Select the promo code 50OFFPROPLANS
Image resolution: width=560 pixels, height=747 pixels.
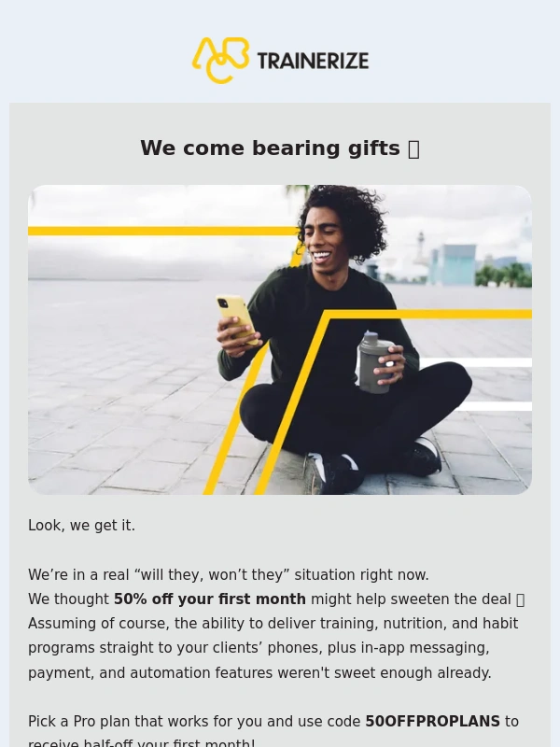[432, 721]
